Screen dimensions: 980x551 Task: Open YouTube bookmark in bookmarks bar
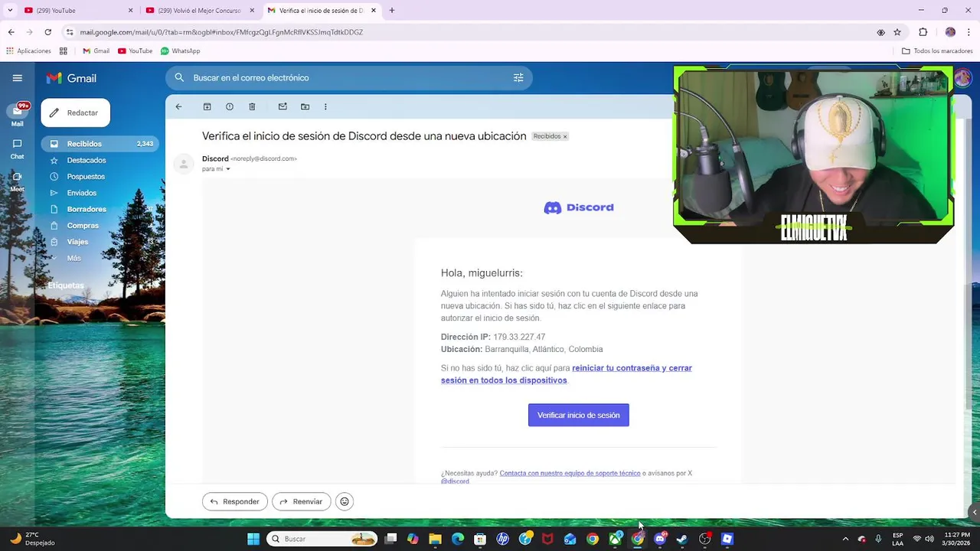pyautogui.click(x=135, y=51)
